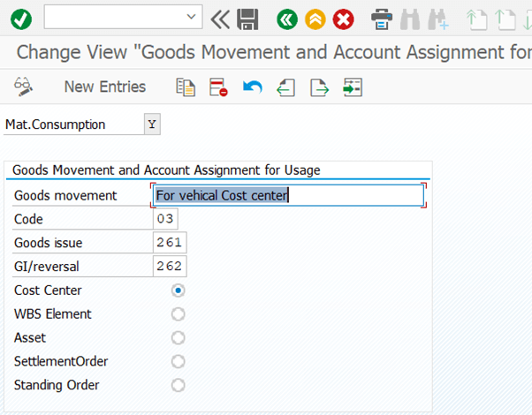
Task: Open the command field dropdown arrow
Action: [192, 16]
